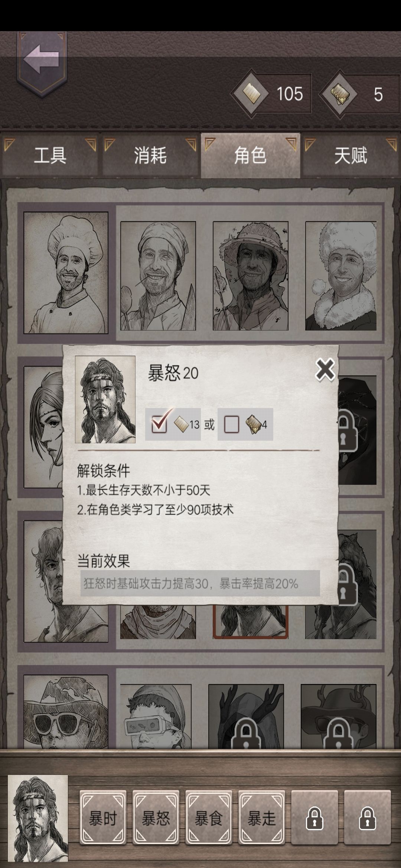Select the 暴食 skill button
This screenshot has width=401, height=868.
point(209,818)
